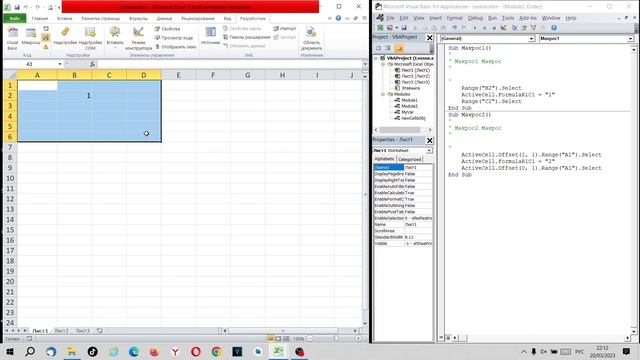Click the macro security warning icon

[x=46, y=47]
